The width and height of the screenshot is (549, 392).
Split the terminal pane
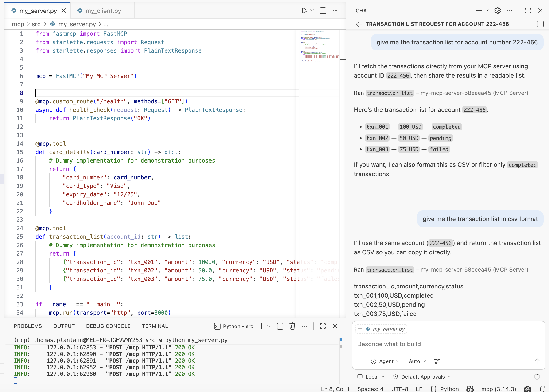[280, 326]
